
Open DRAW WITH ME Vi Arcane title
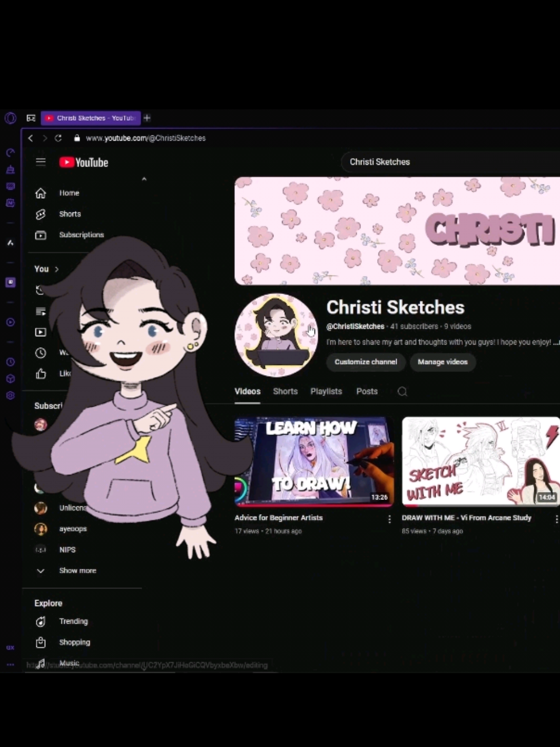pos(467,518)
